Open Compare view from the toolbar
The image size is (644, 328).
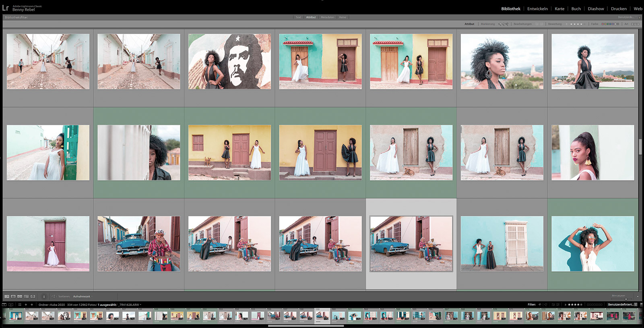(x=20, y=297)
